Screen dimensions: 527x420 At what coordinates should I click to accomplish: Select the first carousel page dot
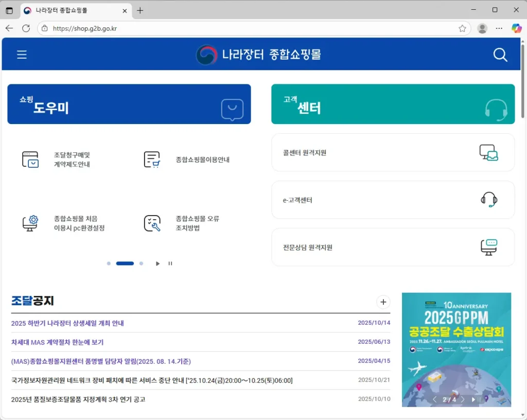(109, 264)
